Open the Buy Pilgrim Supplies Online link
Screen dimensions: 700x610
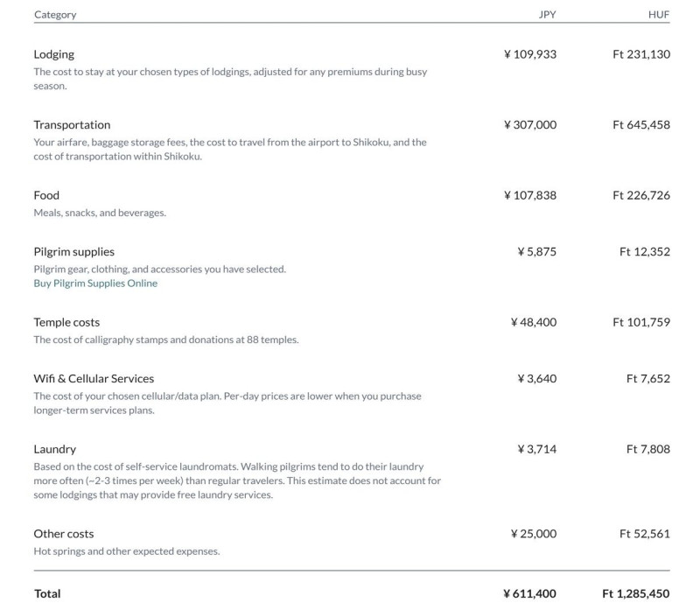[x=95, y=284]
